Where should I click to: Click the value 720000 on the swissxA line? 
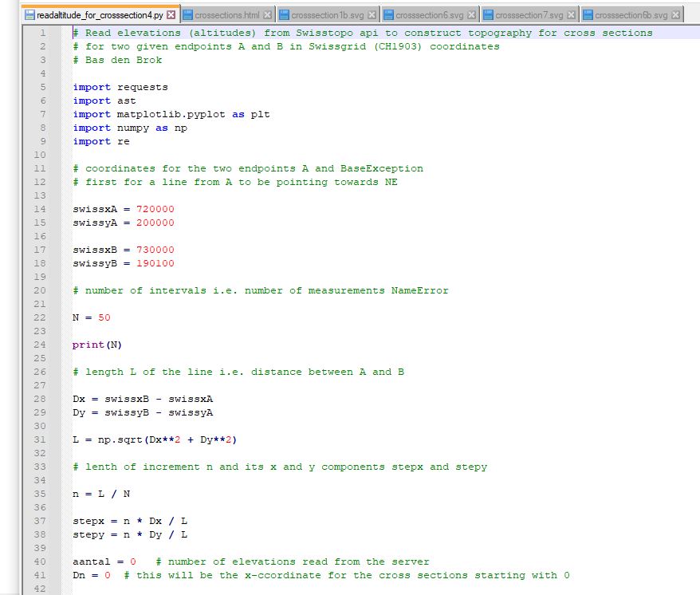tap(155, 209)
